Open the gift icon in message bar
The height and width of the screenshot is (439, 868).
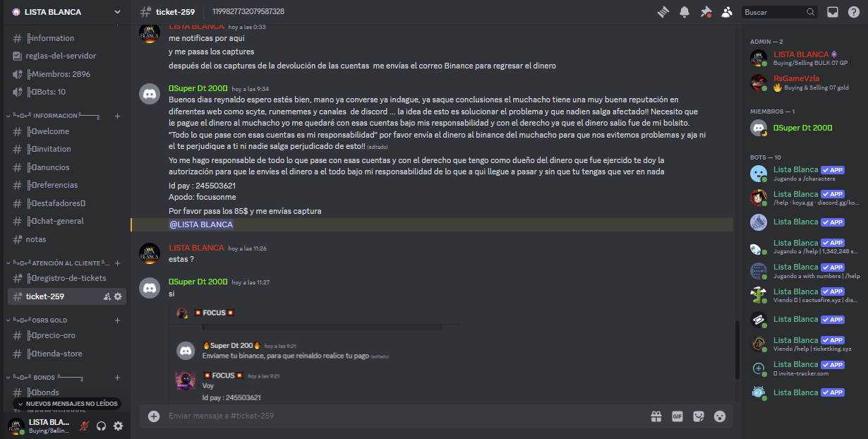click(656, 416)
